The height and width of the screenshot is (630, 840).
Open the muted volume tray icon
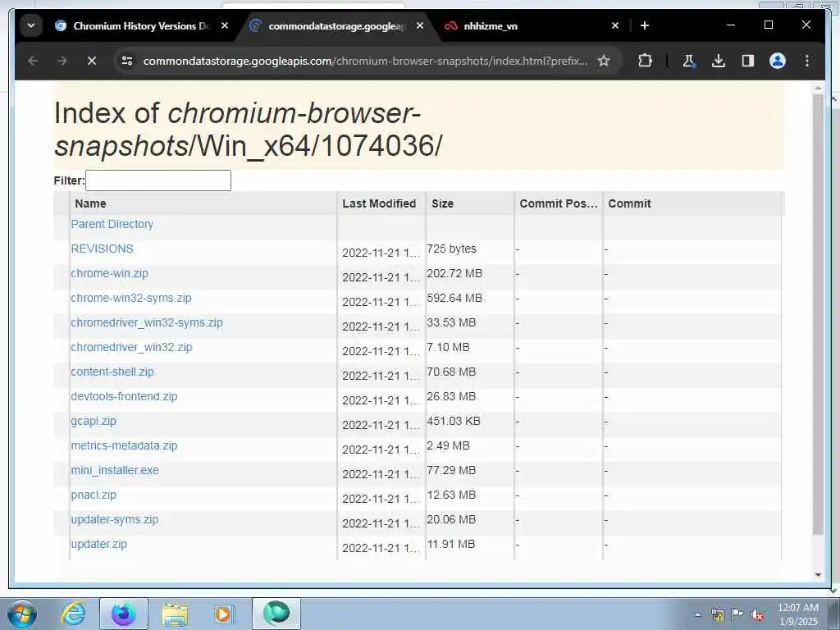pyautogui.click(x=757, y=614)
